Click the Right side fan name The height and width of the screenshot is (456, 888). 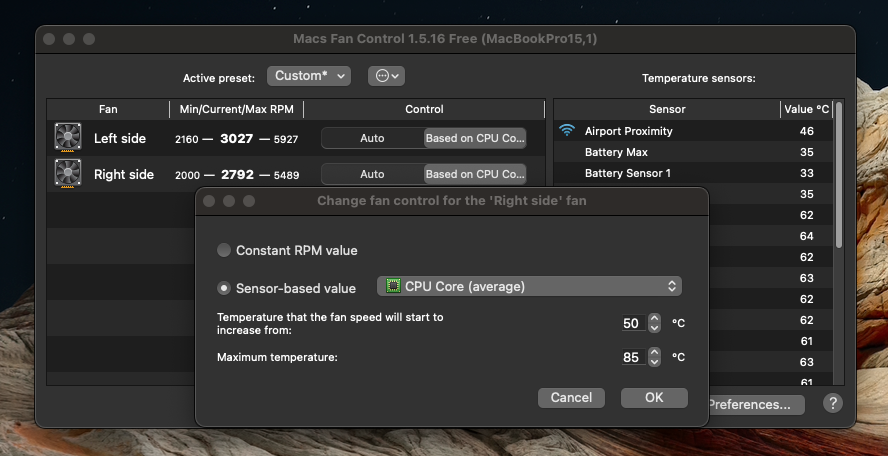pyautogui.click(x=124, y=174)
